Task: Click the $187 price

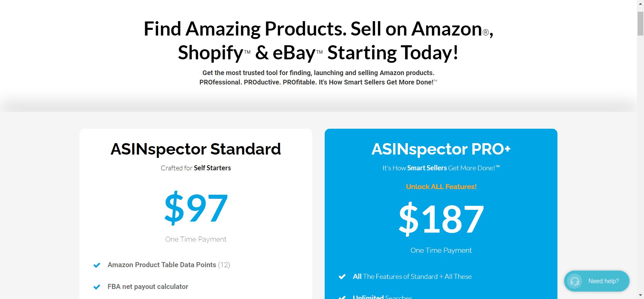Action: point(441,219)
